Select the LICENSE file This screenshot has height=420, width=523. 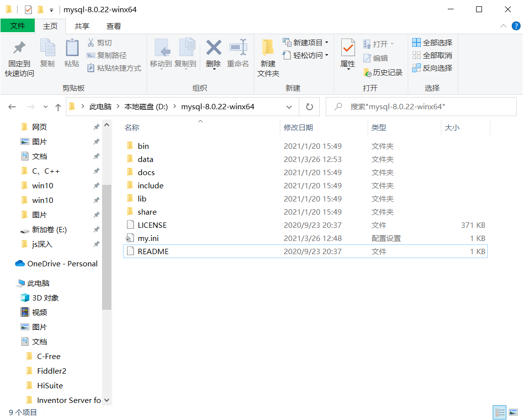click(305, 225)
